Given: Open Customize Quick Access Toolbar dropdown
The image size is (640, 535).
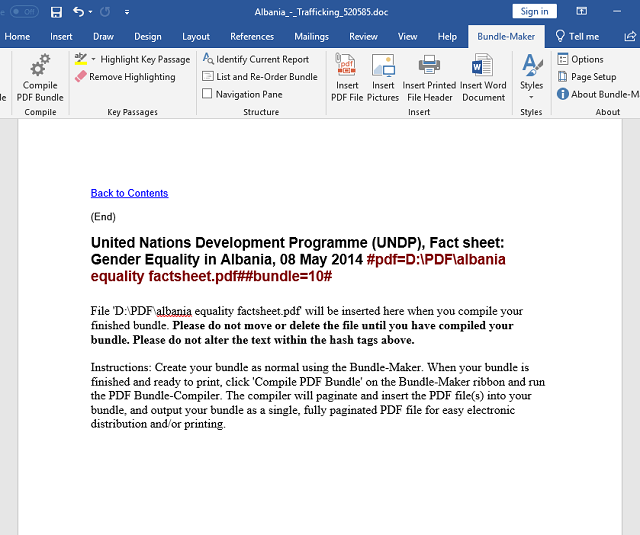Looking at the screenshot, I should click(127, 12).
